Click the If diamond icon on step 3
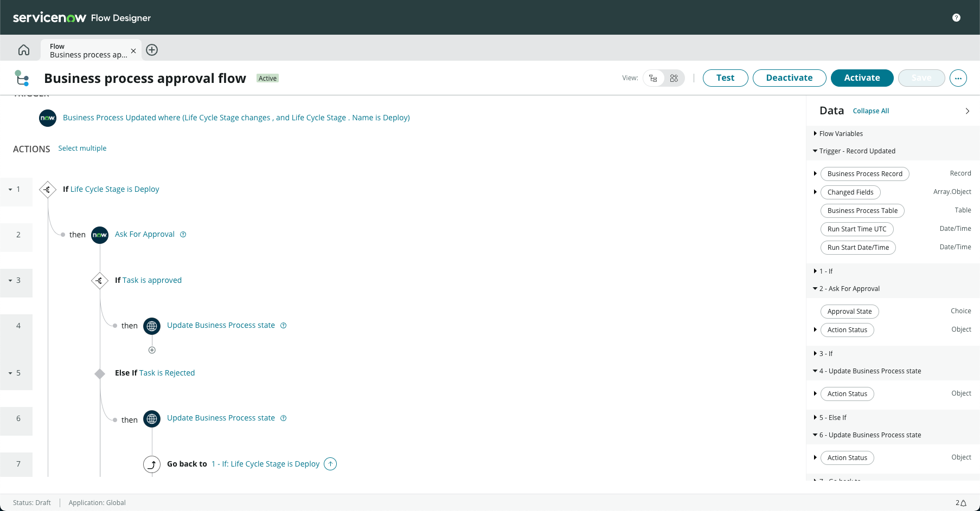980x511 pixels. pyautogui.click(x=100, y=280)
